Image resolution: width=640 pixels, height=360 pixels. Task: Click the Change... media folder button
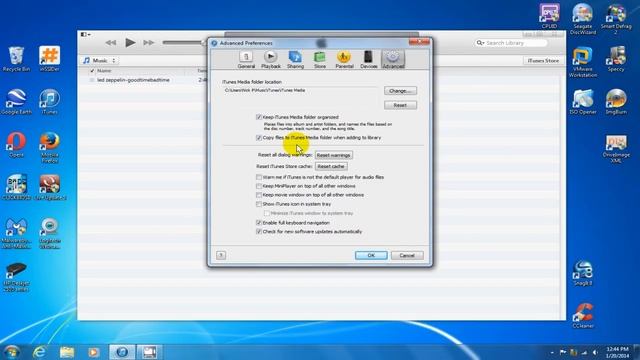tap(400, 91)
